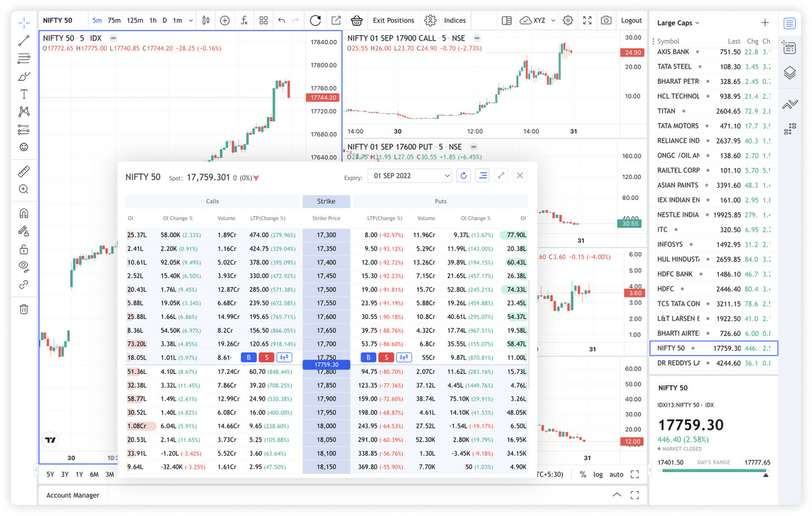The image size is (812, 516).
Task: Open the chart layout selector icon
Action: tap(507, 20)
